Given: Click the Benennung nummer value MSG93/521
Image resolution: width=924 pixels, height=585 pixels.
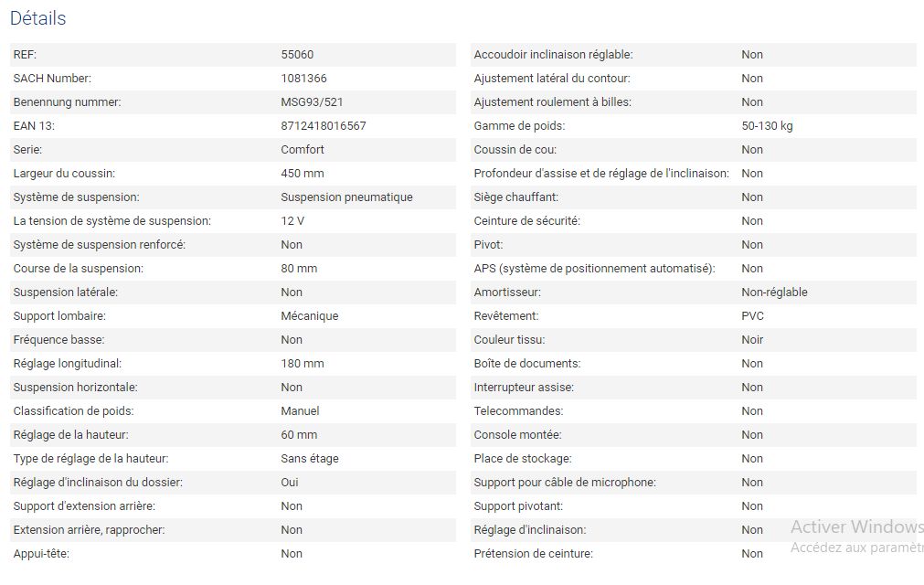Looking at the screenshot, I should point(312,102).
